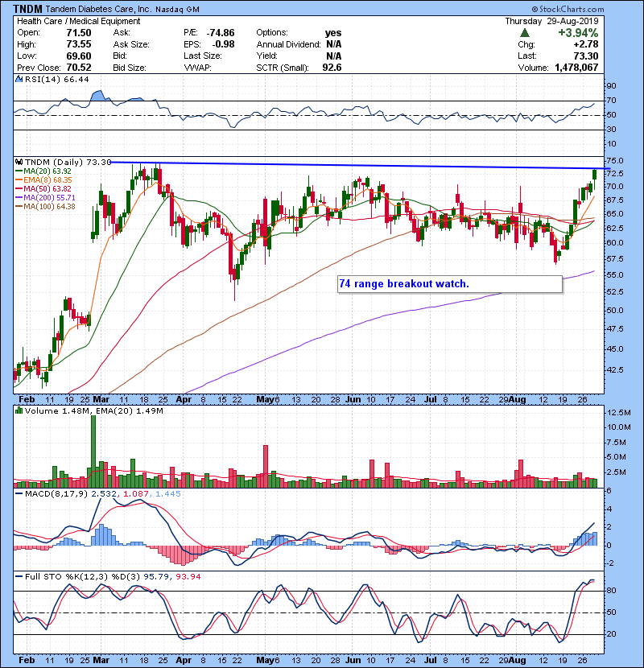This screenshot has height=668, width=644.
Task: Click the 90 level on the RSI axis
Action: pyautogui.click(x=612, y=86)
